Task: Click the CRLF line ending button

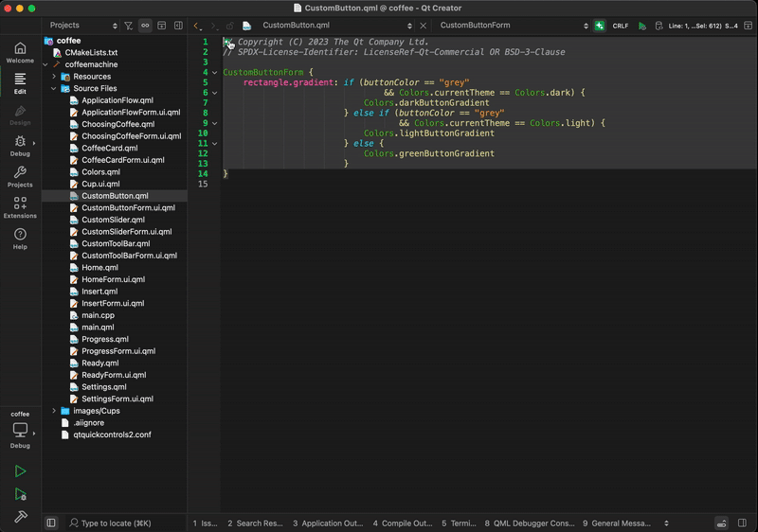Action: [621, 26]
